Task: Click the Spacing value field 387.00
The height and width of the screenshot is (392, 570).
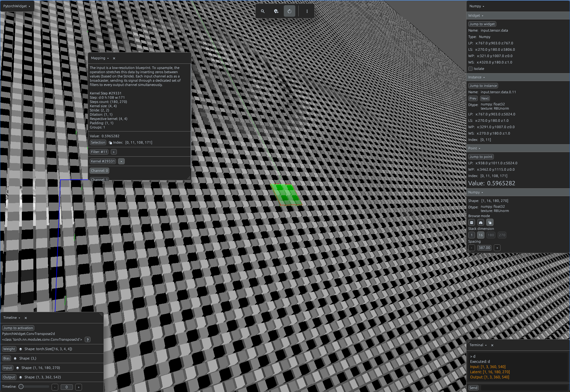Action: click(484, 248)
